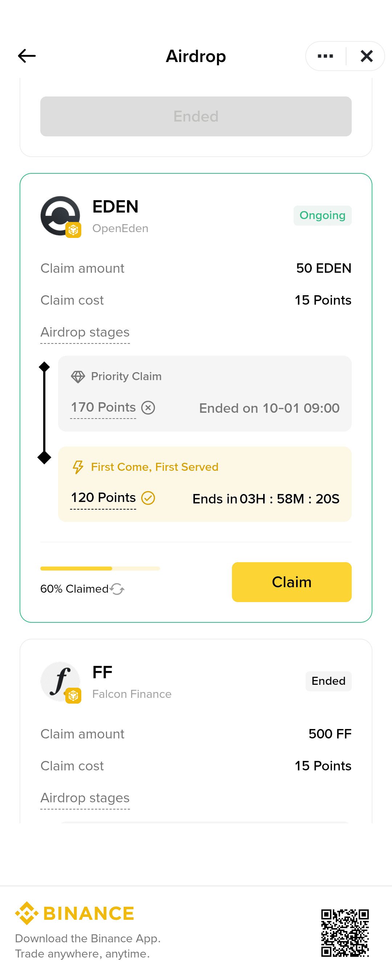The height and width of the screenshot is (980, 392).
Task: Open the FF Airdrop stages info
Action: 85,798
